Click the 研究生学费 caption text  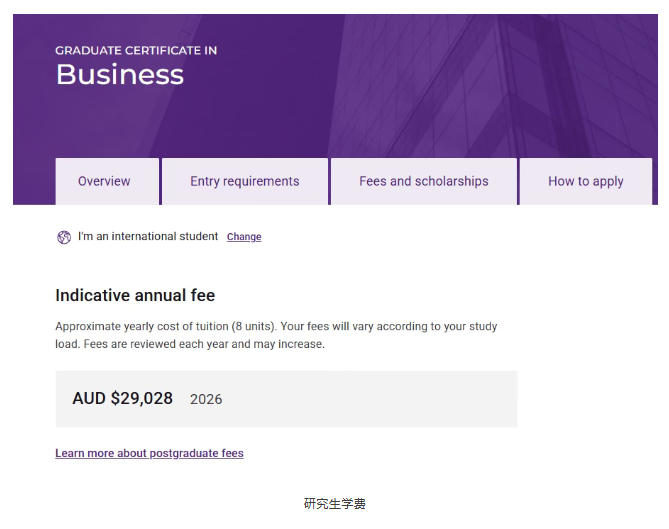(x=335, y=504)
